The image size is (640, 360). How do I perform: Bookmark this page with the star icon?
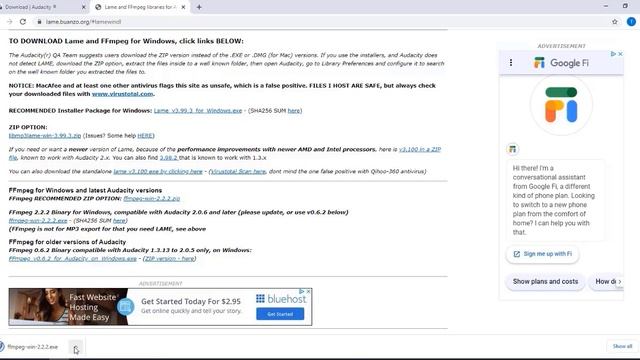pos(615,22)
